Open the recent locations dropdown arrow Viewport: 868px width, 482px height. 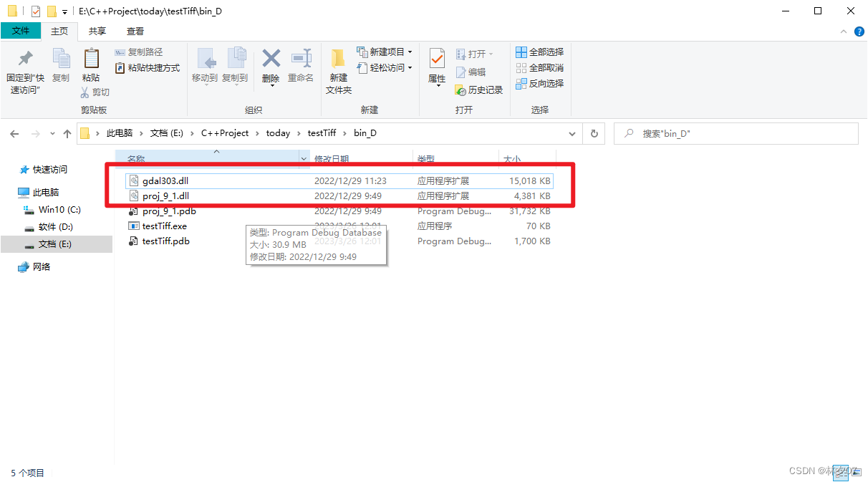(x=52, y=134)
